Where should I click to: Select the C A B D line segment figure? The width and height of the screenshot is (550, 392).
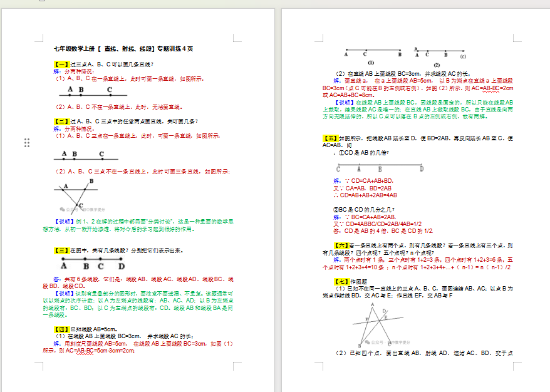tap(380, 168)
